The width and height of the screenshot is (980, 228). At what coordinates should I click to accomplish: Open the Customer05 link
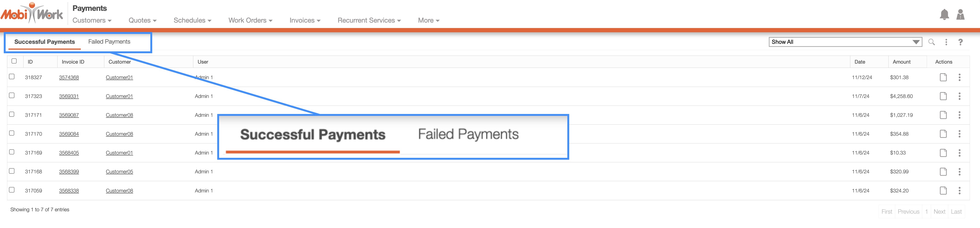pos(120,171)
